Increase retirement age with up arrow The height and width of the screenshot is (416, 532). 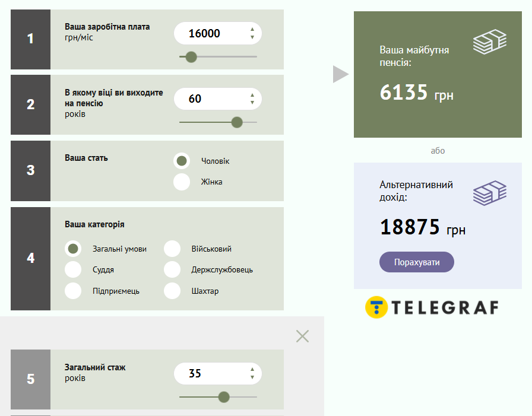252,95
